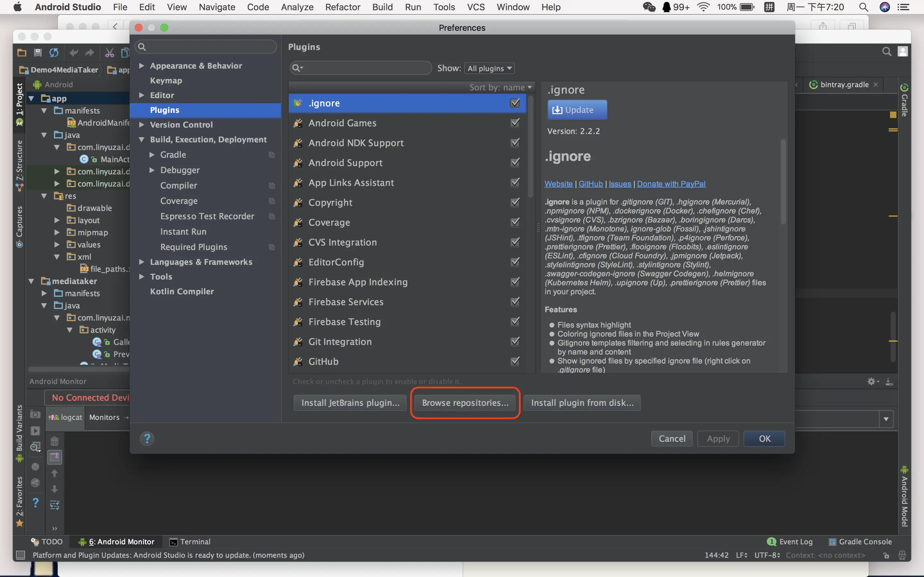Uncheck the Android Games plugin checkbox
The width and height of the screenshot is (924, 577).
click(515, 123)
